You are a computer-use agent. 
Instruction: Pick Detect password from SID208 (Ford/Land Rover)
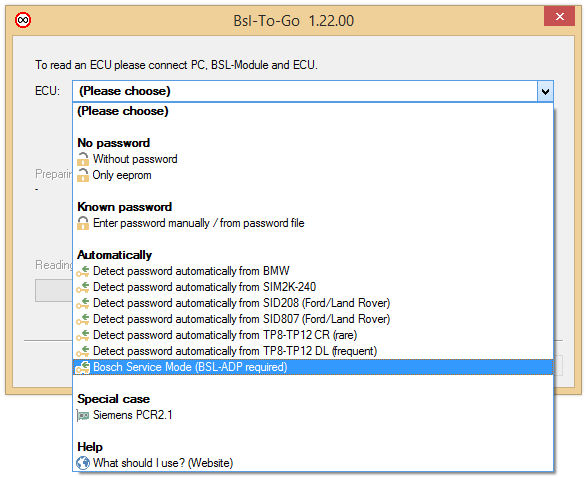pos(313,303)
